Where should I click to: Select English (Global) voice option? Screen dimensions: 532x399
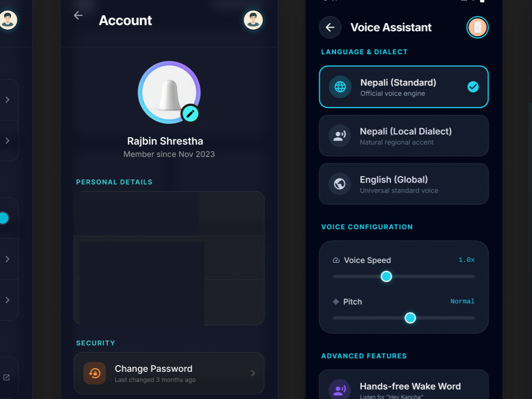tap(404, 184)
